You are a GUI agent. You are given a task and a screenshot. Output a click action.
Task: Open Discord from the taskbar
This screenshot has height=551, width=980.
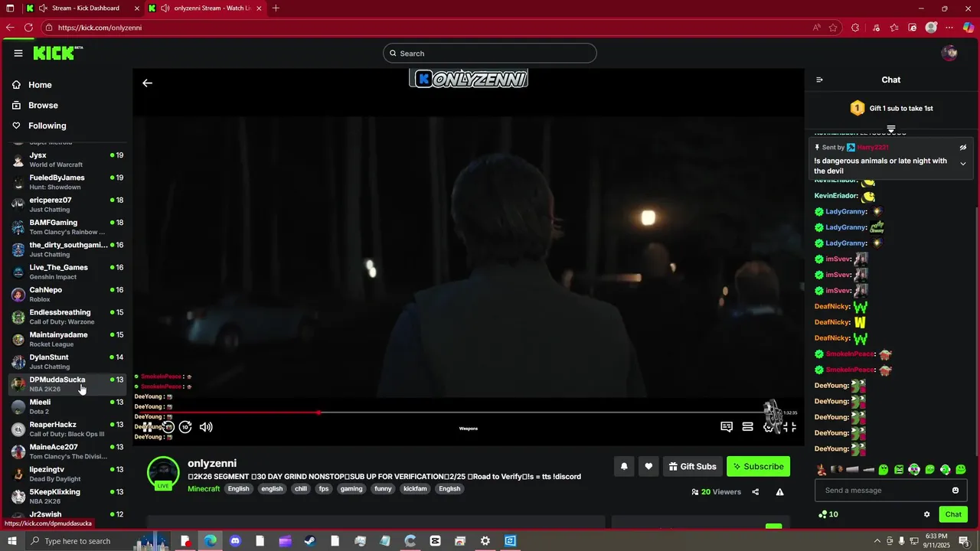click(235, 541)
